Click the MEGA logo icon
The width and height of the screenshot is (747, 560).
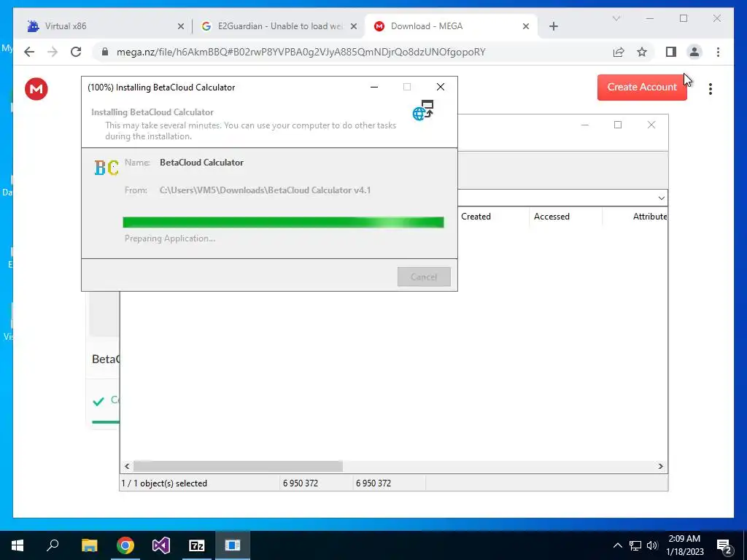tap(36, 88)
